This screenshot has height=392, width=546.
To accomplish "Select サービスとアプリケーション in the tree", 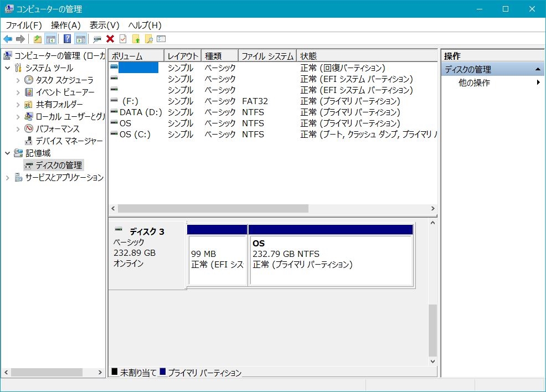I will [64, 178].
